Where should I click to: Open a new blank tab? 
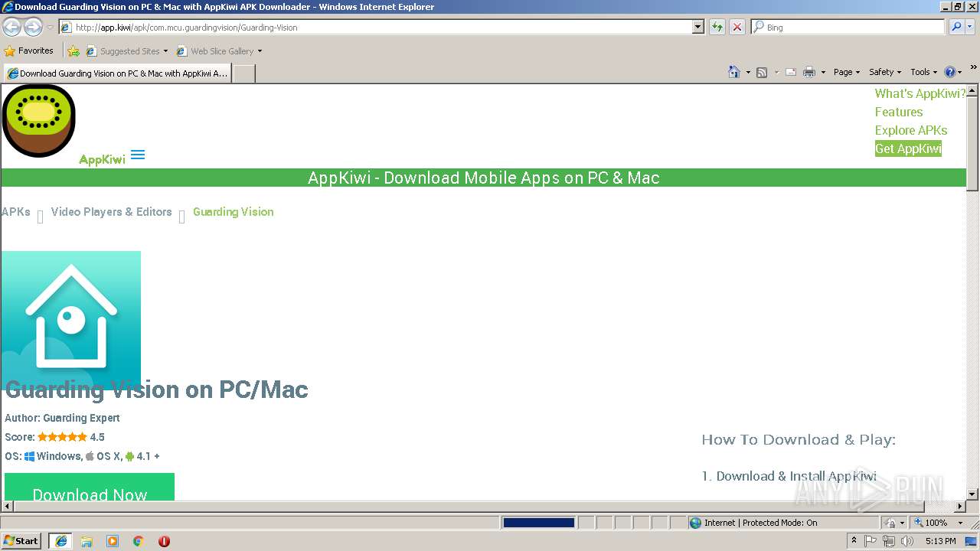(243, 73)
